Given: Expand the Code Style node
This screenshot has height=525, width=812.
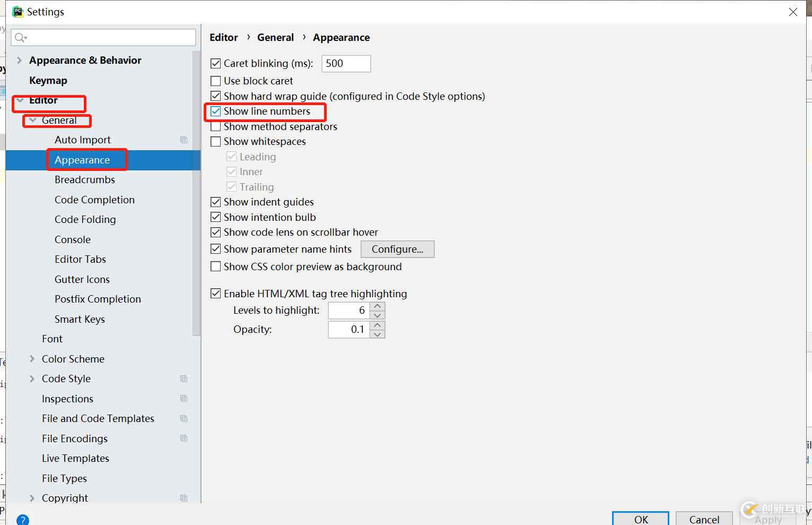Looking at the screenshot, I should 32,378.
